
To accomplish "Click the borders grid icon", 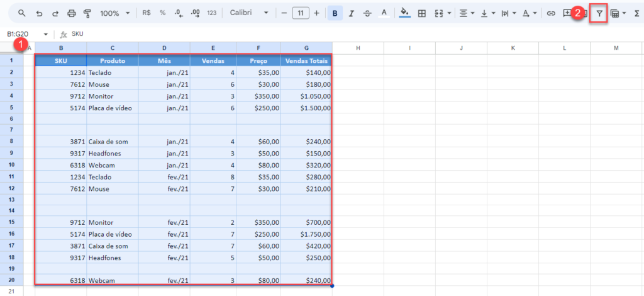I will coord(422,13).
